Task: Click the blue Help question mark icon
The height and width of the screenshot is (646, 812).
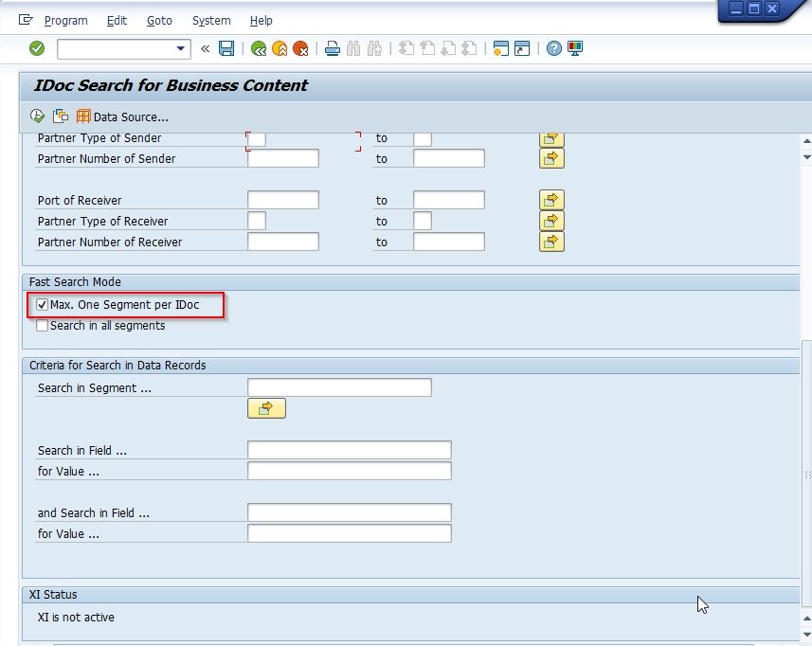Action: pos(554,48)
